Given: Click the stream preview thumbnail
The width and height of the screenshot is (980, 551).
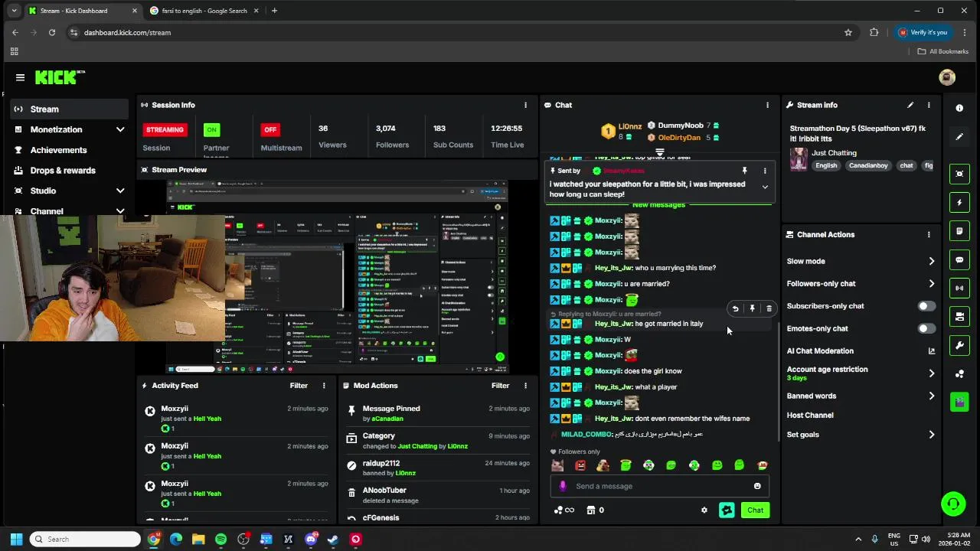Looking at the screenshot, I should (337, 276).
